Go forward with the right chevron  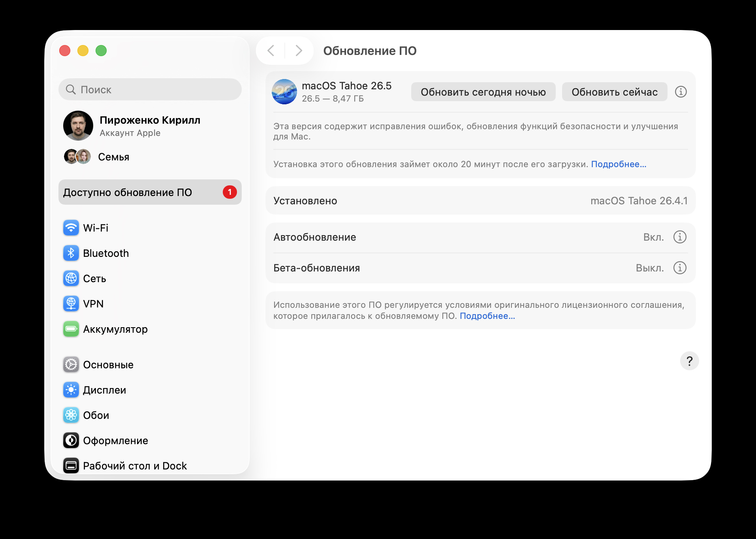tap(299, 51)
